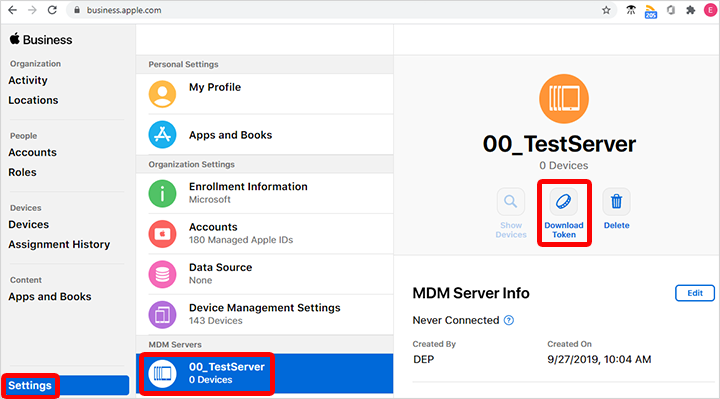Viewport: 720px width, 399px height.
Task: Select the 00_TestServer name in MDM Servers list
Action: point(227,367)
